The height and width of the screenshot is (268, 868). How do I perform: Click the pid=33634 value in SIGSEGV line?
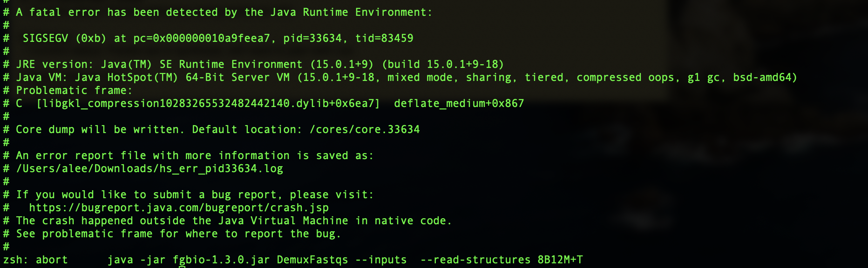[x=312, y=39]
